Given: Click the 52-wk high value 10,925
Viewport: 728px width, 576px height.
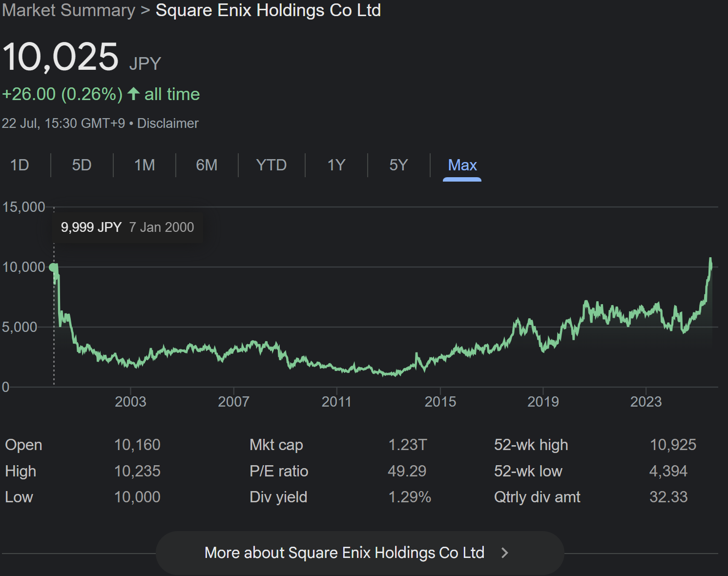Looking at the screenshot, I should tap(673, 445).
